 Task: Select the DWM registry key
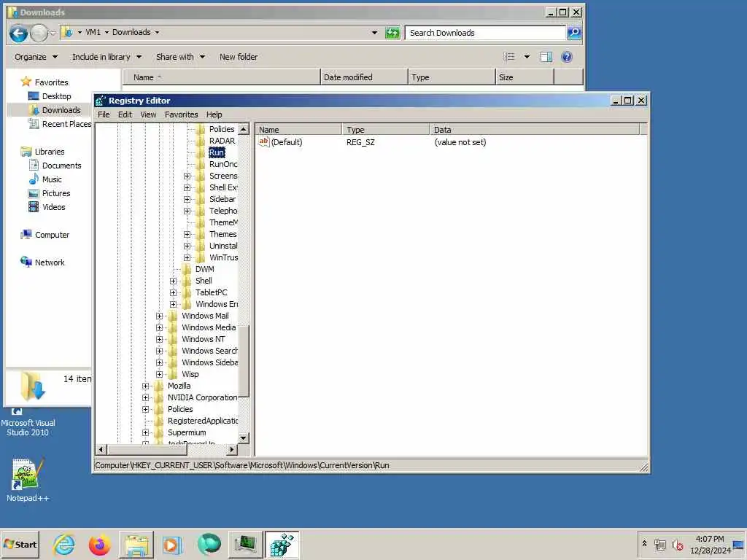click(204, 269)
